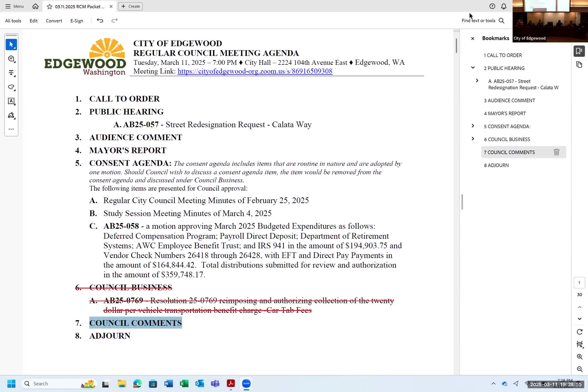
Task: Click the Create button
Action: (x=130, y=6)
